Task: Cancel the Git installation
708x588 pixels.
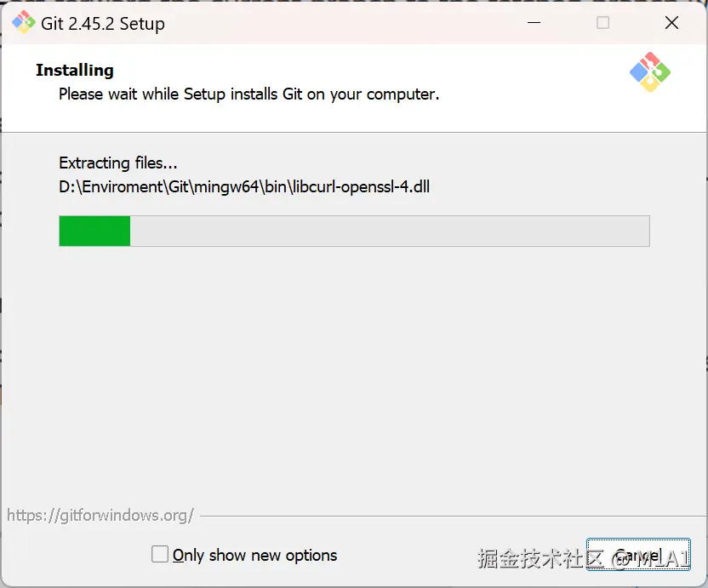Action: [x=638, y=555]
